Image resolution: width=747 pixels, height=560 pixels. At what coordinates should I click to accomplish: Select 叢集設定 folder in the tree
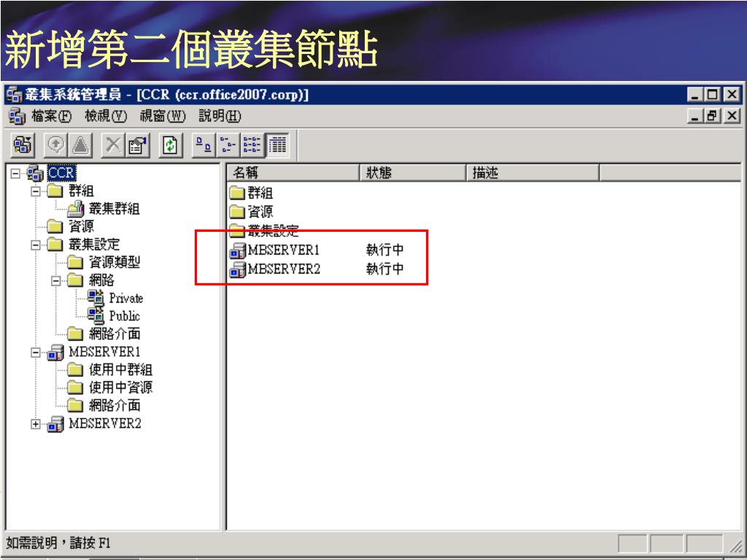94,244
